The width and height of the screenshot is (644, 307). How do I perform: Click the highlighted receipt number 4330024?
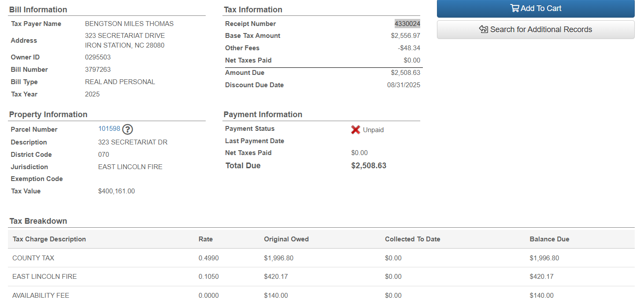pos(407,24)
